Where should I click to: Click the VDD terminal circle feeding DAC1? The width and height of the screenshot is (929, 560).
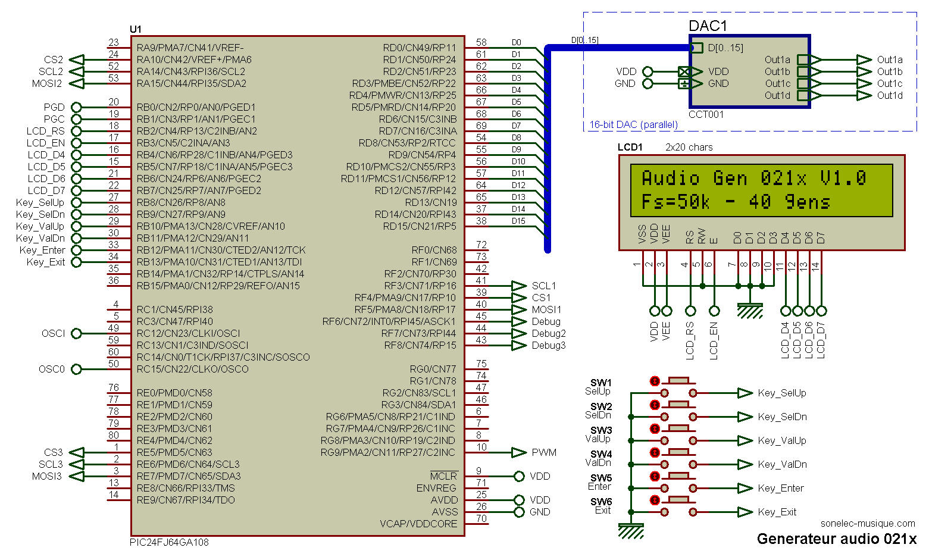648,71
